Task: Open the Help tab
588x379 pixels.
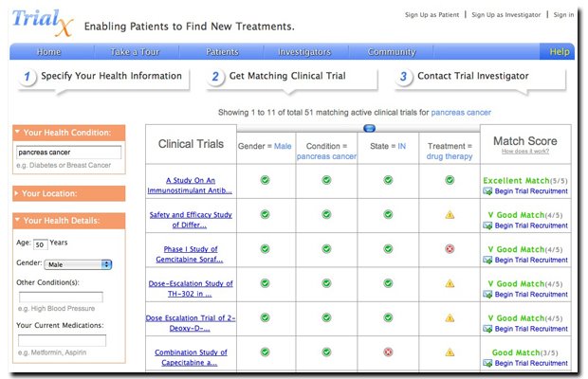Action: 560,52
